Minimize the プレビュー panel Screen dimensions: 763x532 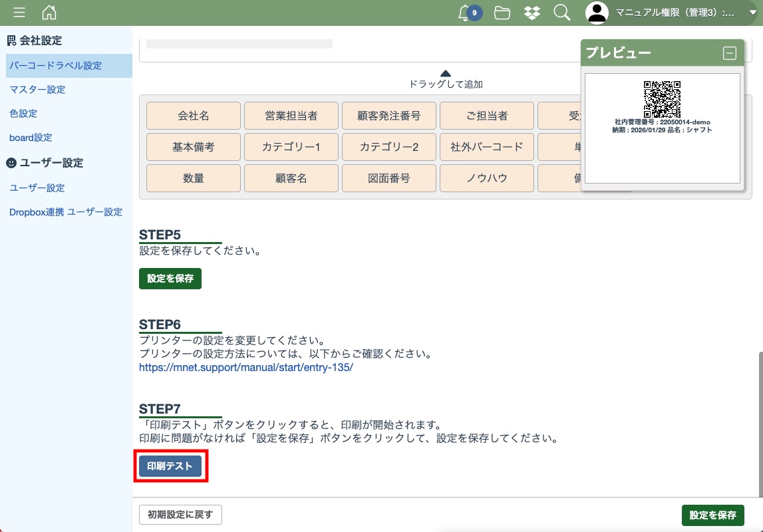pyautogui.click(x=730, y=53)
